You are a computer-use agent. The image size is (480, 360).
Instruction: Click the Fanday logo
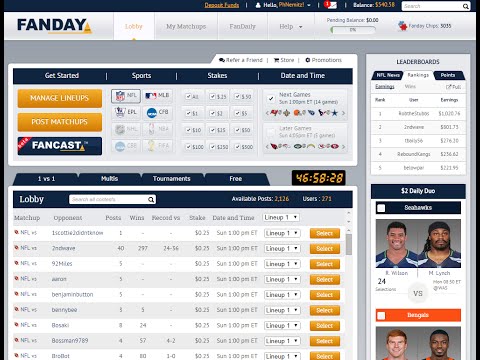point(54,26)
